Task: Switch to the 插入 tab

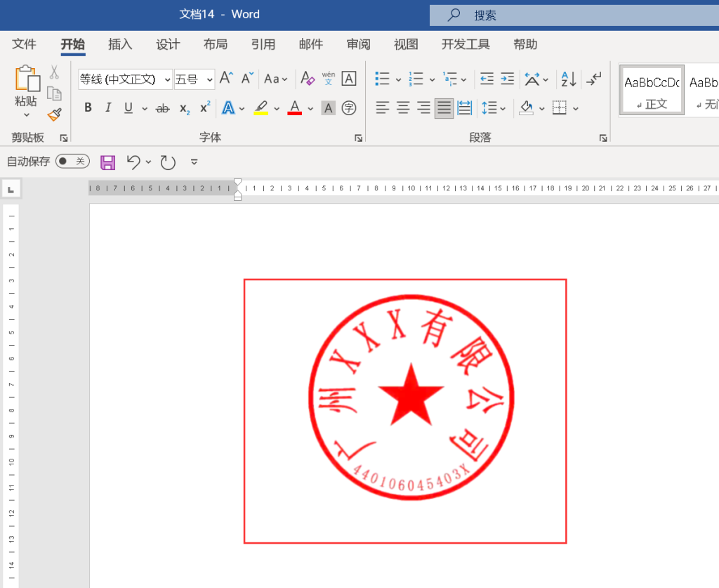Action: coord(120,44)
